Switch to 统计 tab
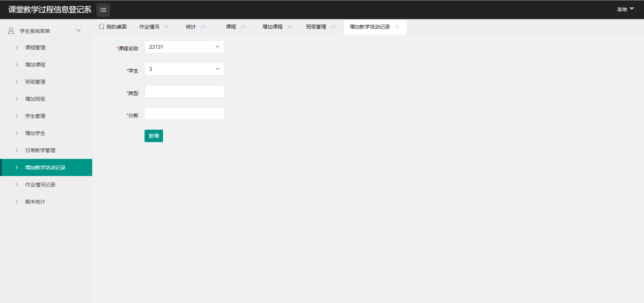 click(191, 27)
